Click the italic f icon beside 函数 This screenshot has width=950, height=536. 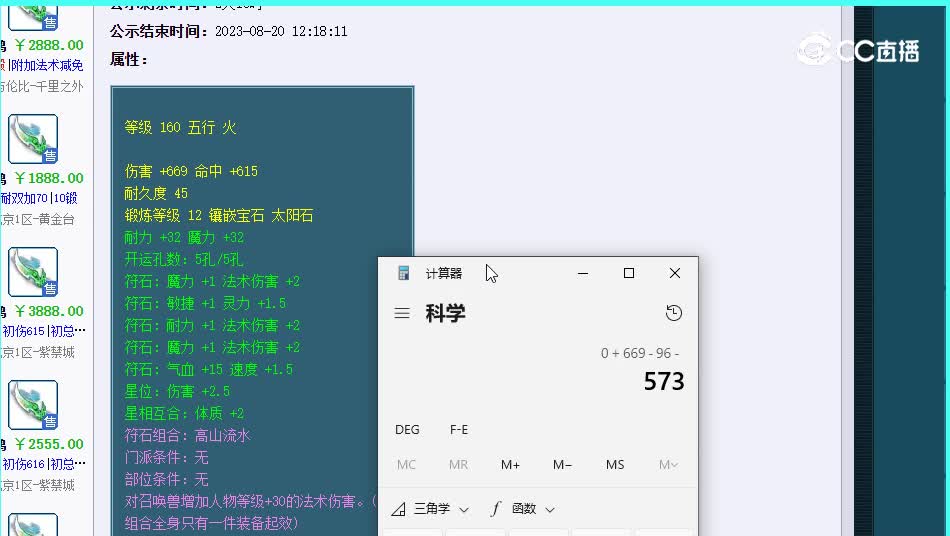[496, 509]
